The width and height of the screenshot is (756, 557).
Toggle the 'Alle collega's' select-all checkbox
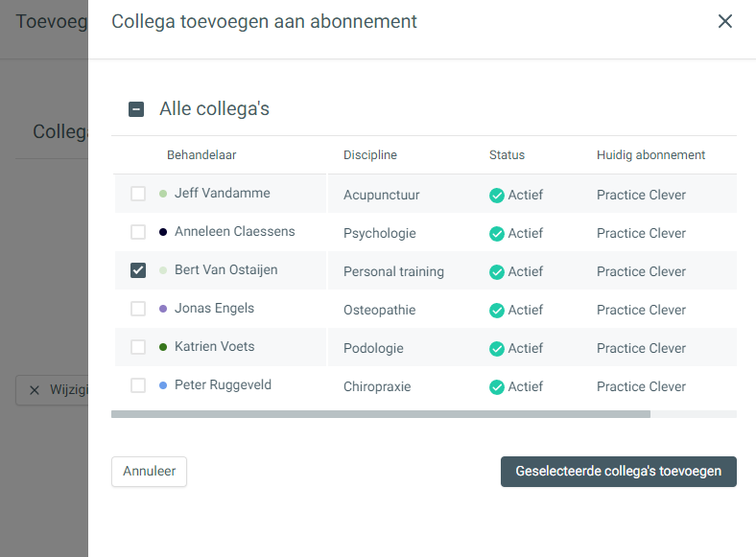point(136,109)
